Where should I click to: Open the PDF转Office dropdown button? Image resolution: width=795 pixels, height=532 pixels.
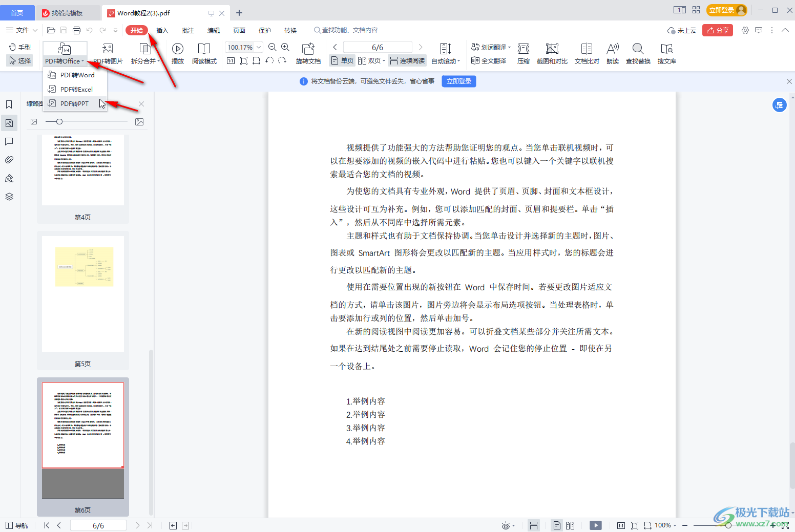(65, 61)
